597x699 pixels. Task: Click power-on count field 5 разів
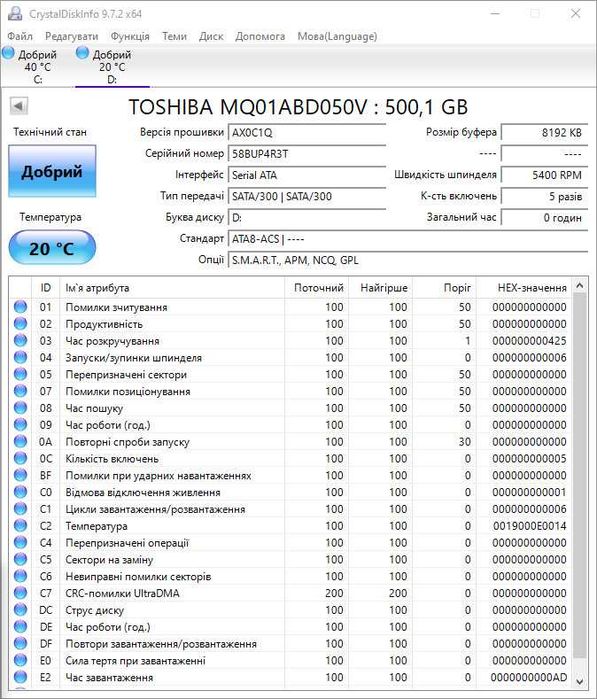tap(544, 196)
